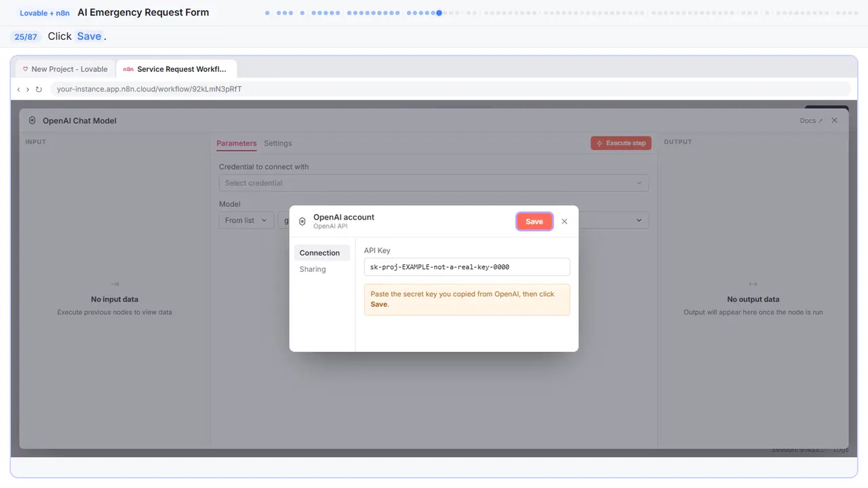Open the model name dropdown chevron
This screenshot has width=868, height=488.
pos(639,220)
